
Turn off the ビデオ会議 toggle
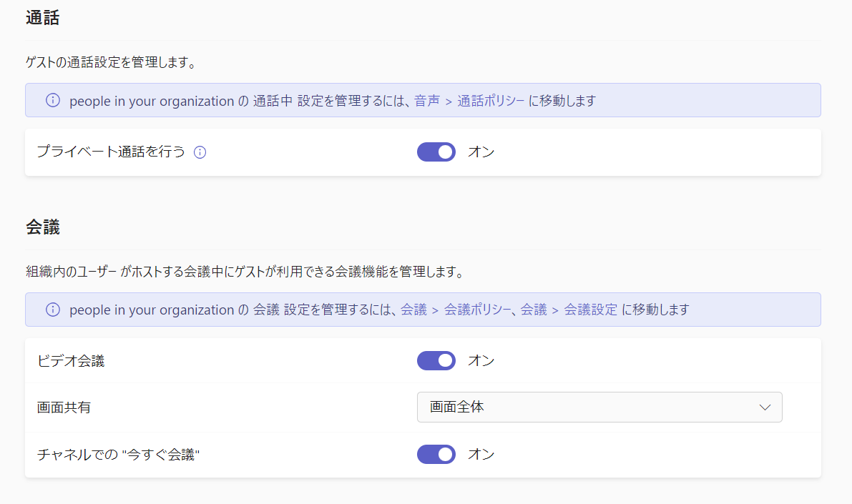[436, 361]
